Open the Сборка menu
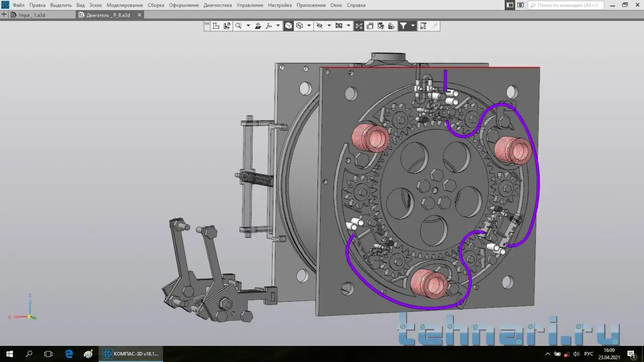 [156, 5]
